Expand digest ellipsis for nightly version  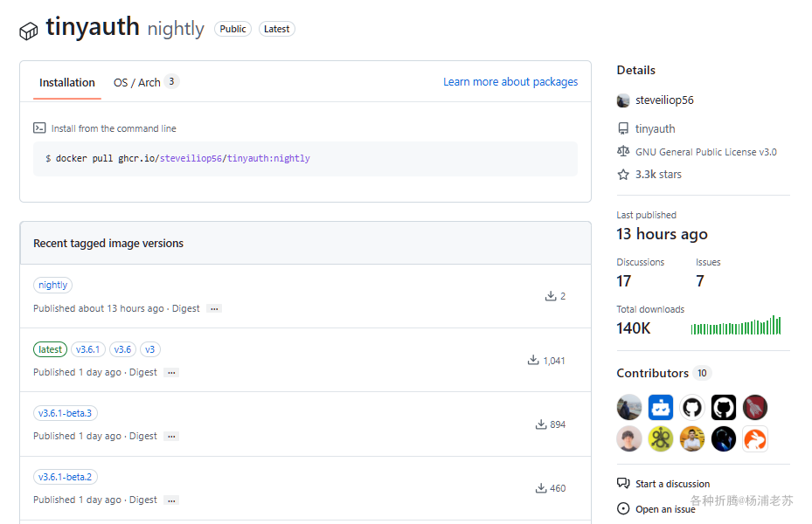[214, 308]
